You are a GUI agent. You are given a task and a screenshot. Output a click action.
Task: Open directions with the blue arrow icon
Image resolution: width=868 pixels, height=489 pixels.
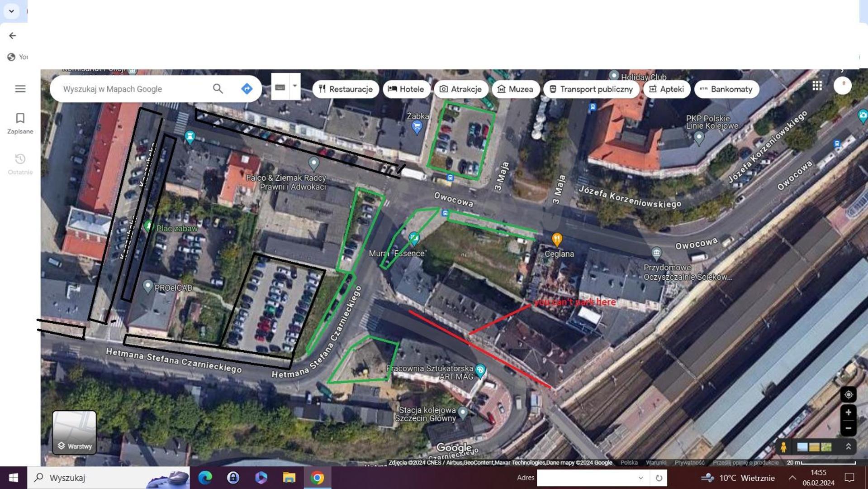[247, 89]
